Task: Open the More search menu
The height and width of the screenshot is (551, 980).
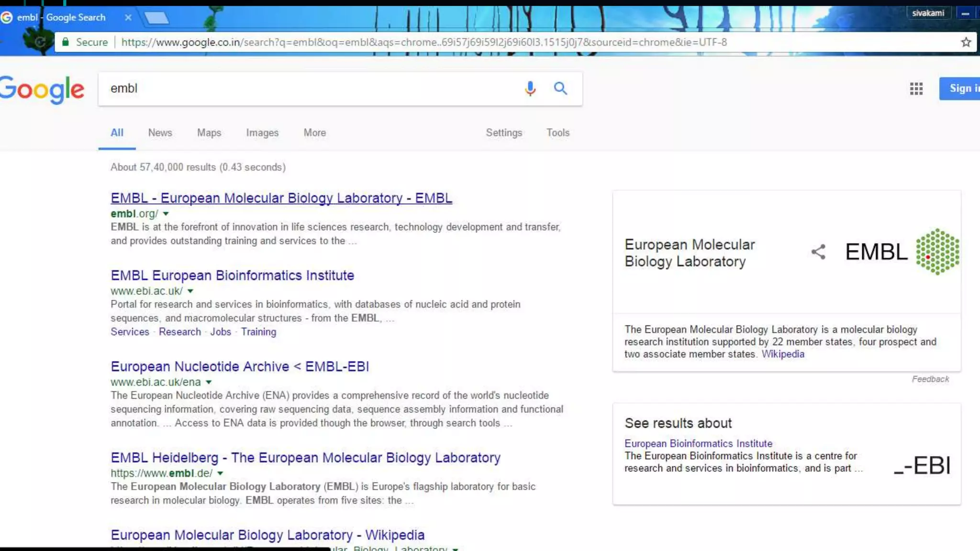Action: click(314, 132)
